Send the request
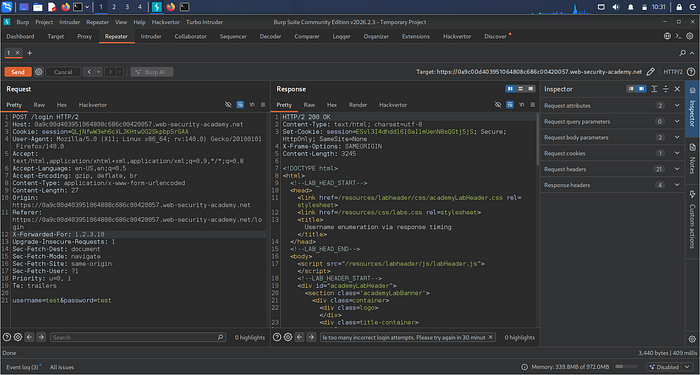Image resolution: width=700 pixels, height=375 pixels. (18, 72)
